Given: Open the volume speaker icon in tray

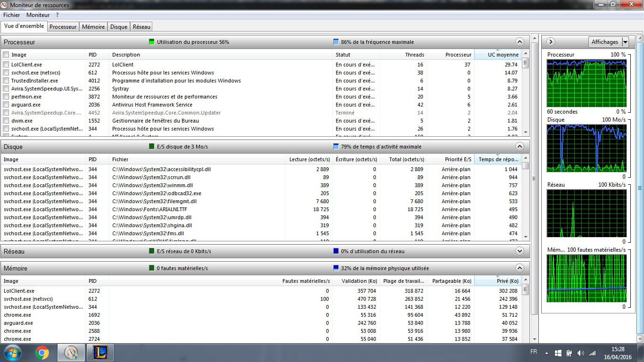Looking at the screenshot, I should pyautogui.click(x=580, y=353).
